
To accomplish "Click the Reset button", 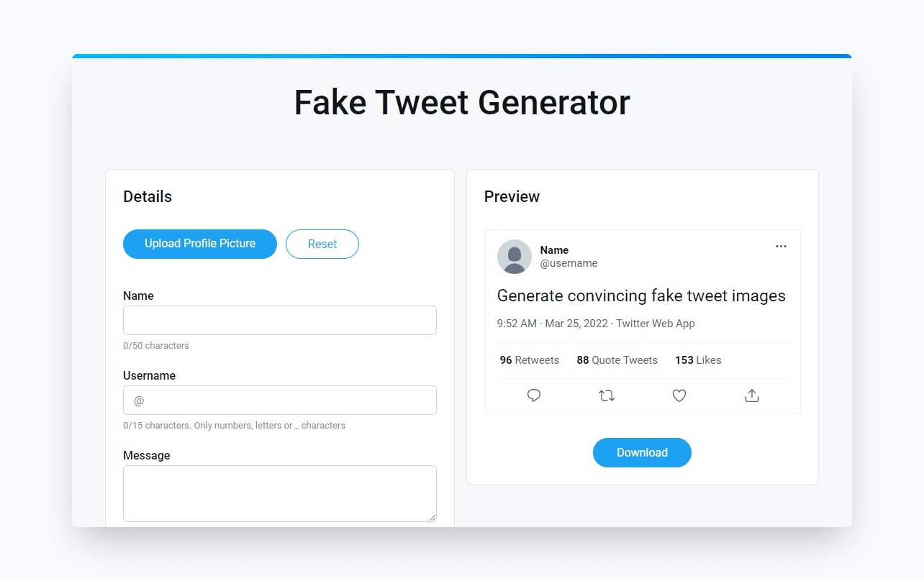I will (322, 244).
